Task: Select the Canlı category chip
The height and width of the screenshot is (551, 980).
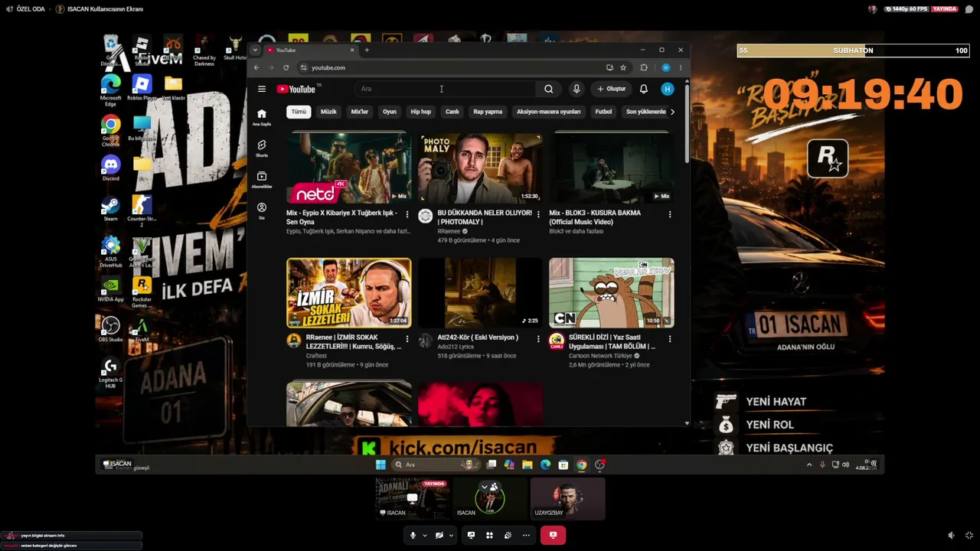Action: point(452,112)
